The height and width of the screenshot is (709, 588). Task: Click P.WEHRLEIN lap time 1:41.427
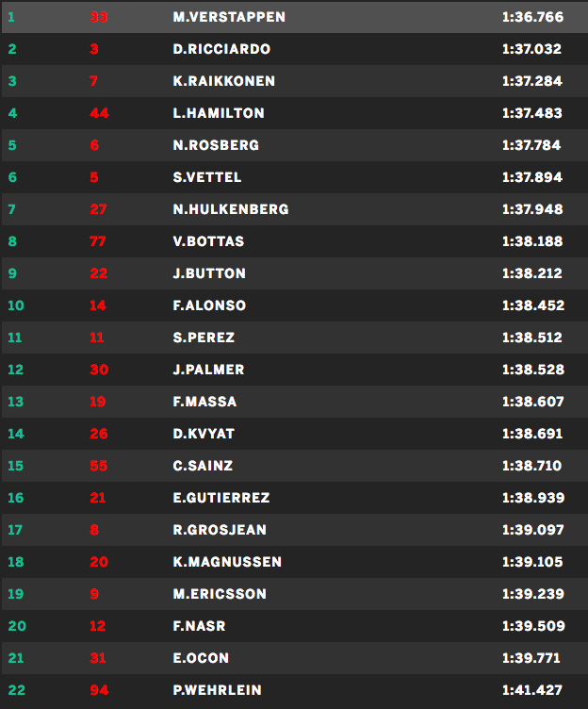tap(532, 690)
